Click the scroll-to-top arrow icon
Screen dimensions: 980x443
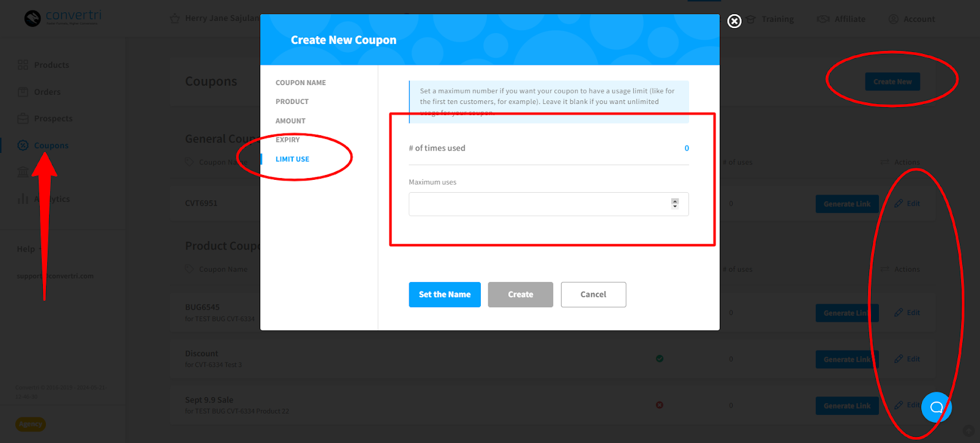(968, 431)
